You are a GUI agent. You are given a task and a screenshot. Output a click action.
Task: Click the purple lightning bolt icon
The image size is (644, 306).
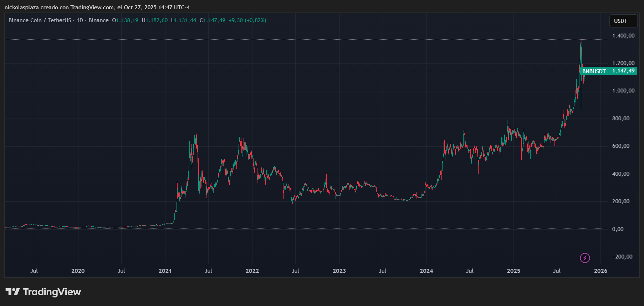585,258
